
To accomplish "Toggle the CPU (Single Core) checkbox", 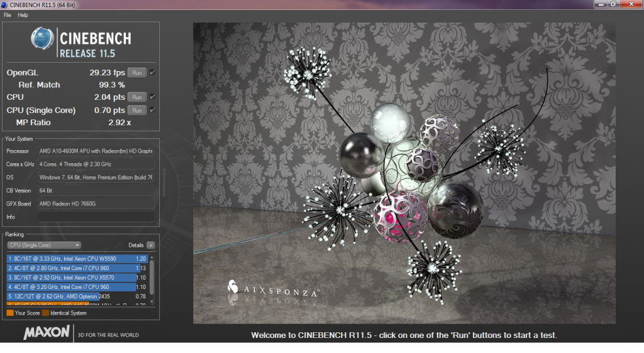I will (152, 110).
